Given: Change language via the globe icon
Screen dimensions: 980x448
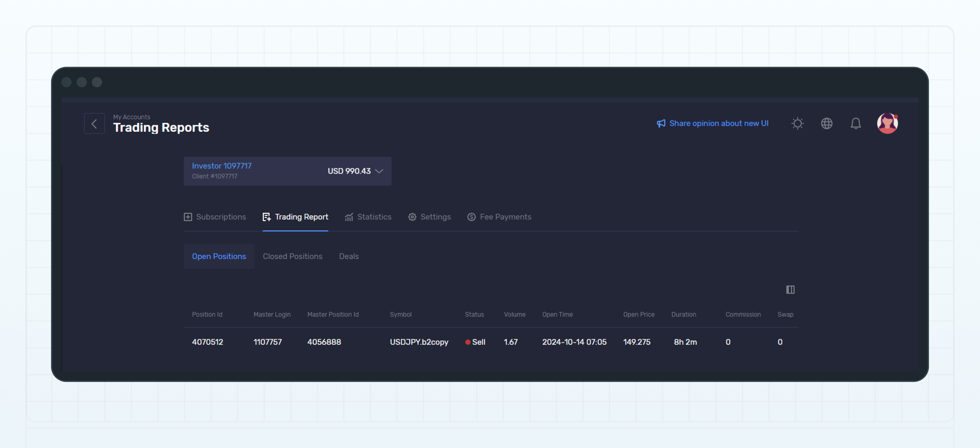Looking at the screenshot, I should 826,123.
